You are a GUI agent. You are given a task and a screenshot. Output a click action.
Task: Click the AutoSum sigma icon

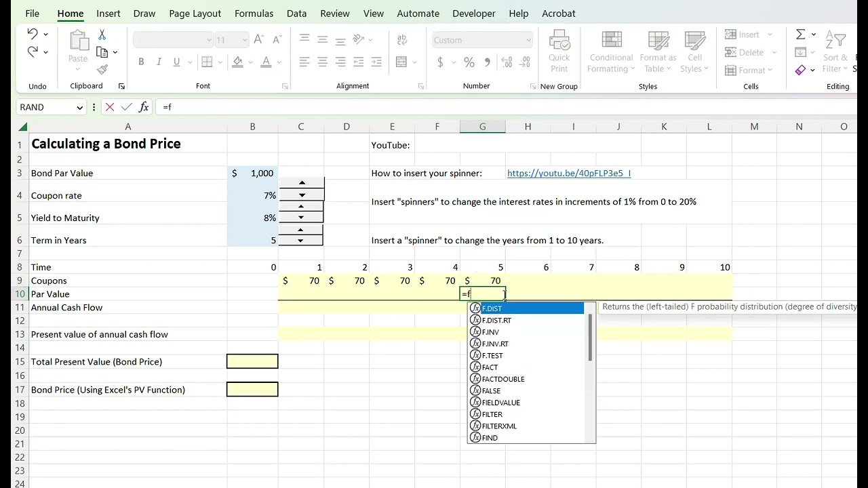pos(801,34)
